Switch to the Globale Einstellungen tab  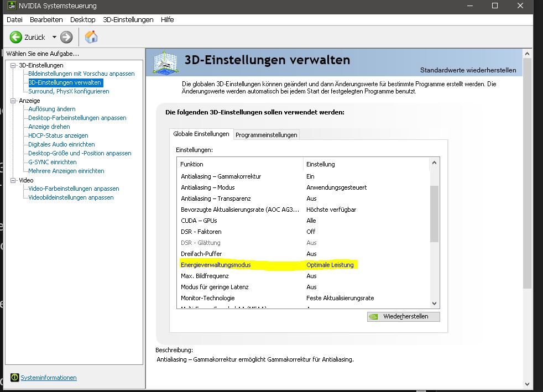click(201, 134)
